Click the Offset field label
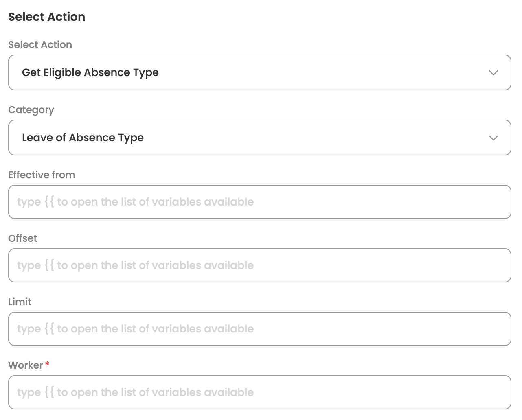 [23, 238]
